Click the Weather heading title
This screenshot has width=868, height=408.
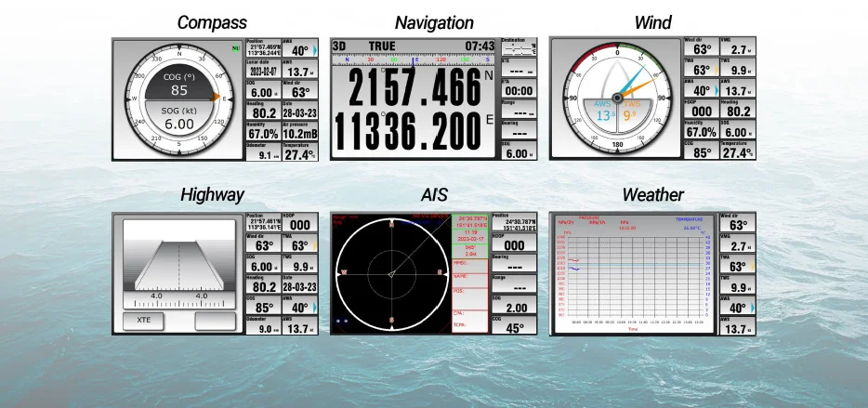(x=652, y=195)
